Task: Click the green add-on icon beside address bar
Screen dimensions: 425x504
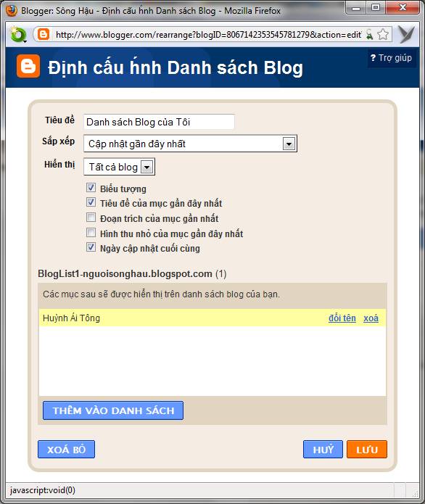Action: point(18,34)
